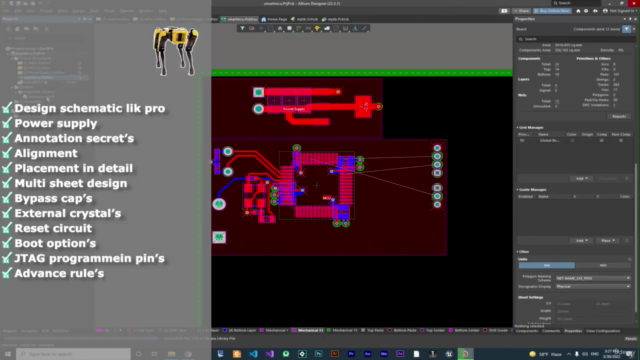This screenshot has width=640, height=360.
Task: Click the Altium Designer icon on the taskbar
Action: [465, 354]
